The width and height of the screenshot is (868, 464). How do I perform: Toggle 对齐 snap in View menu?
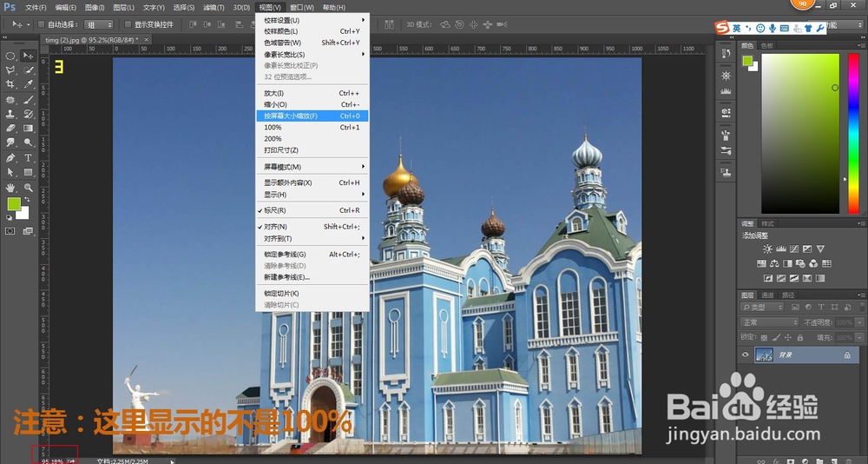tap(312, 227)
